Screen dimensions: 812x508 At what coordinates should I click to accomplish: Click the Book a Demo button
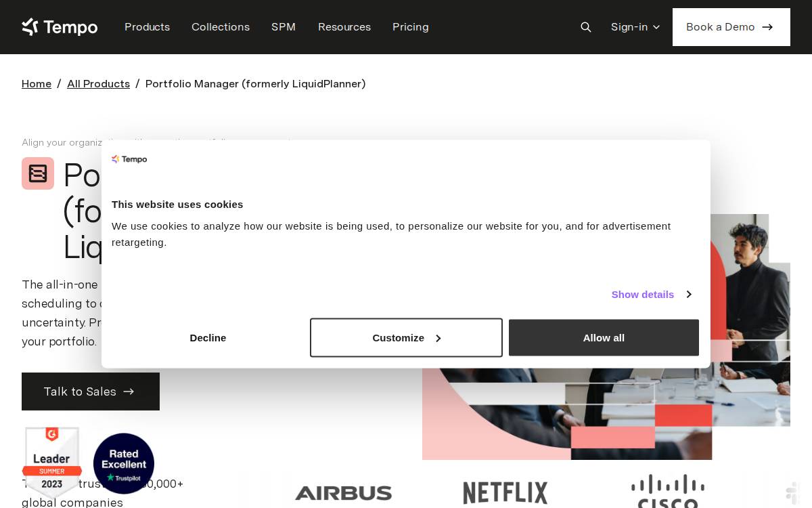click(731, 27)
